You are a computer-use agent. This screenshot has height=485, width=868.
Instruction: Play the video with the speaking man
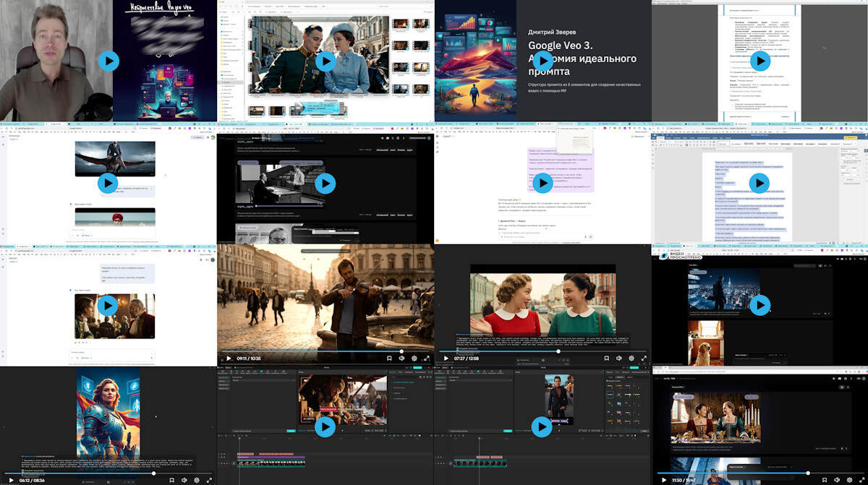[x=109, y=61]
